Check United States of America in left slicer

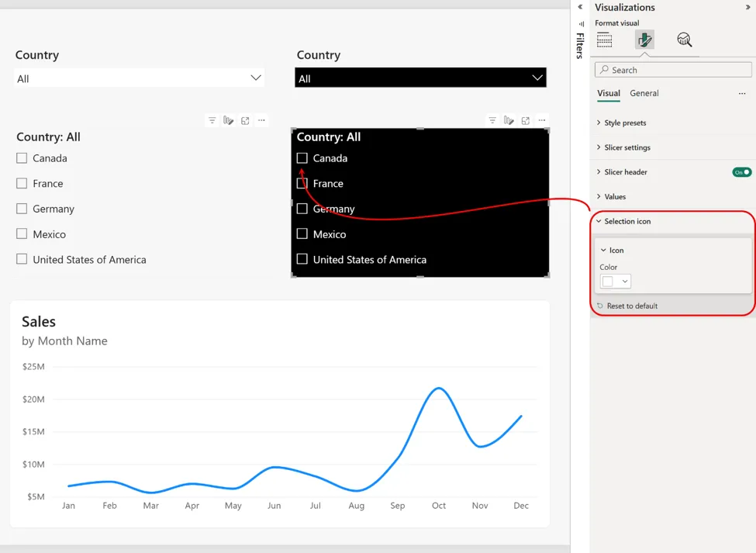(x=22, y=259)
